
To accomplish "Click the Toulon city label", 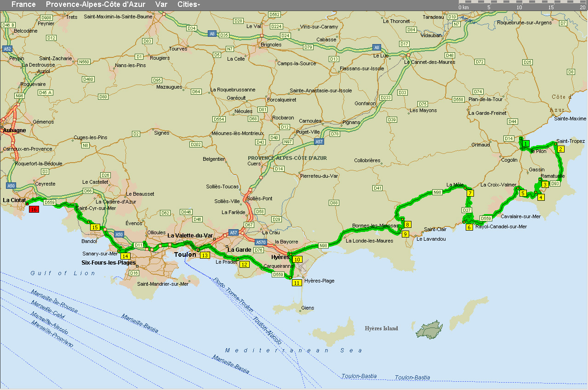I will click(185, 254).
